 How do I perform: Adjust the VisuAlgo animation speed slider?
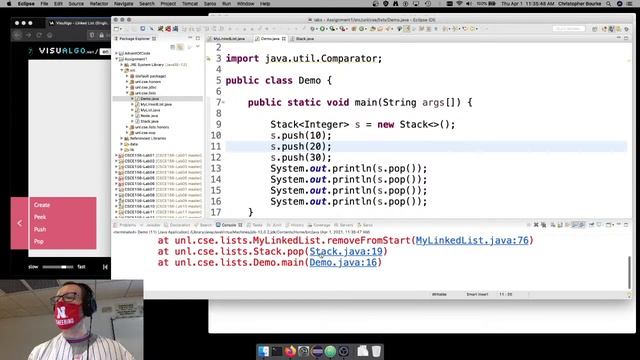[x=57, y=267]
